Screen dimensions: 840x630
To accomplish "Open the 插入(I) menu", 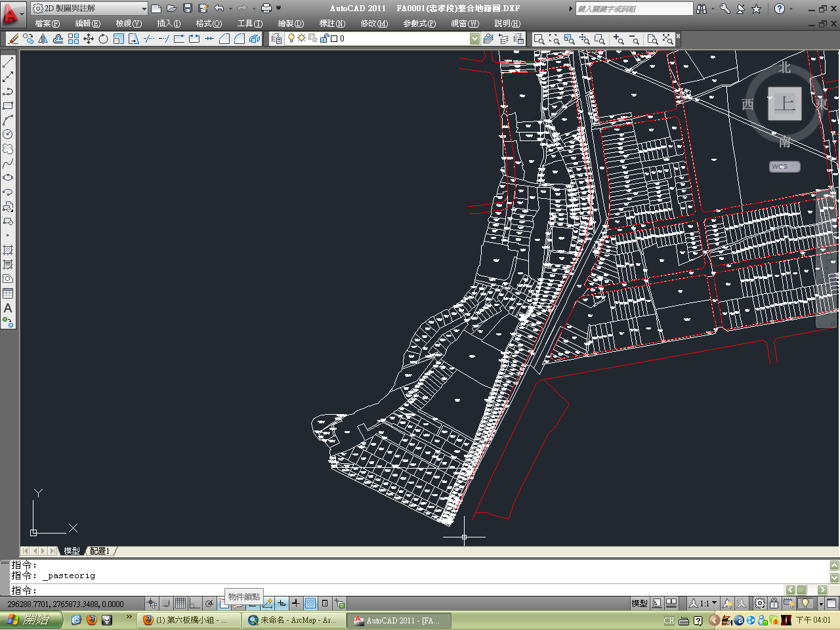I will (x=169, y=24).
